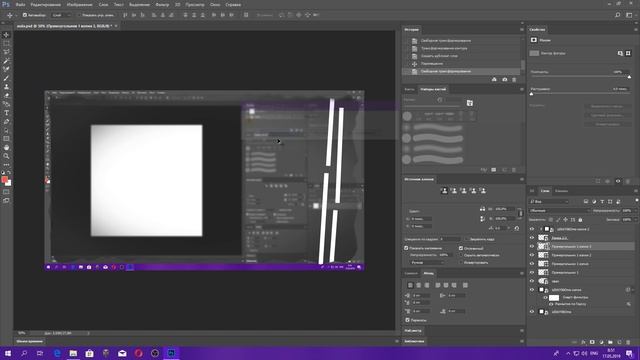Open the Файл menu
Viewport: 640px width, 360px height.
(x=20, y=4)
